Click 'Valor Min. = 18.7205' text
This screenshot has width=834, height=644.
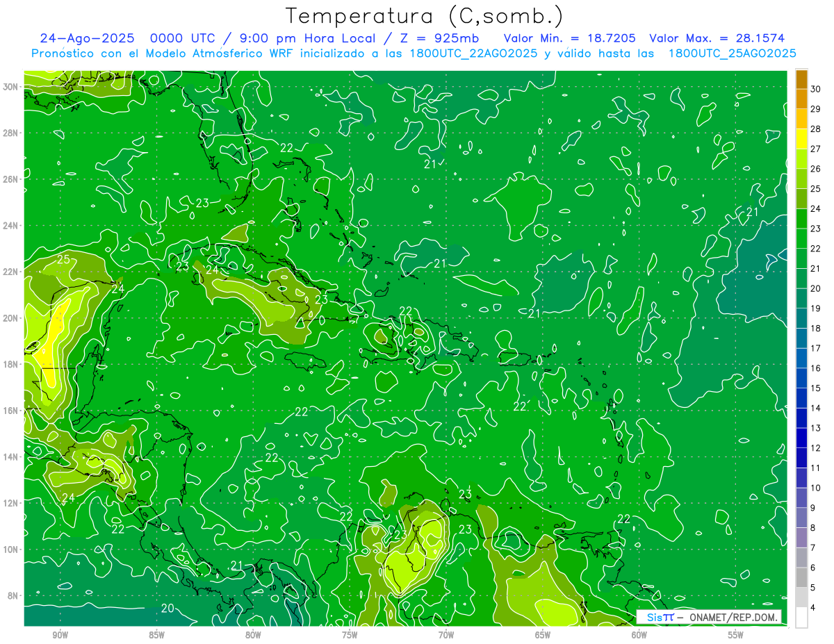tap(569, 38)
